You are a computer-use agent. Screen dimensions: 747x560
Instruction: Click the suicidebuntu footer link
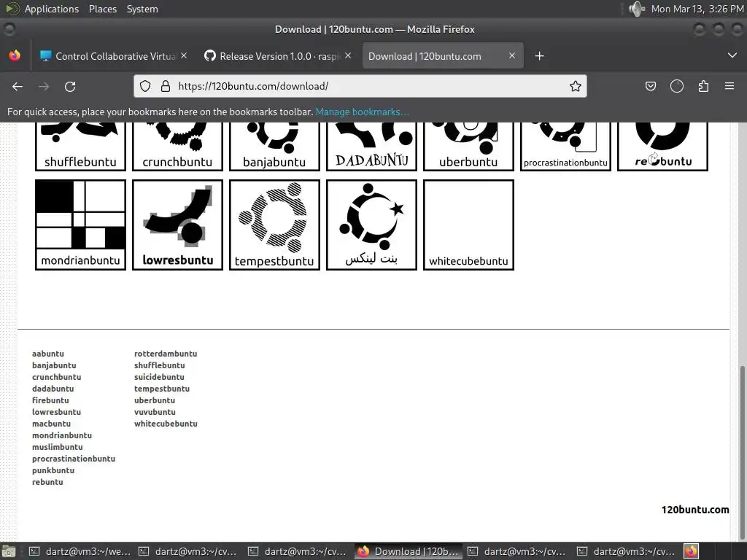[159, 377]
